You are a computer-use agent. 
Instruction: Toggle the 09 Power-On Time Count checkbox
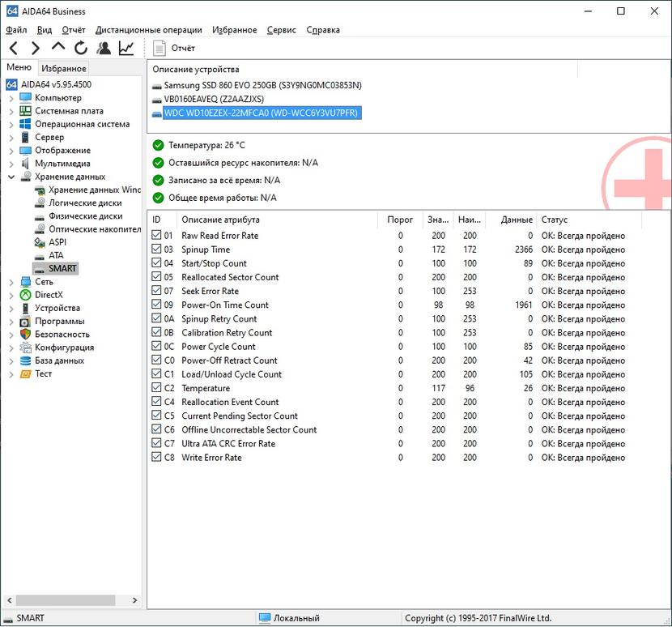pos(156,304)
